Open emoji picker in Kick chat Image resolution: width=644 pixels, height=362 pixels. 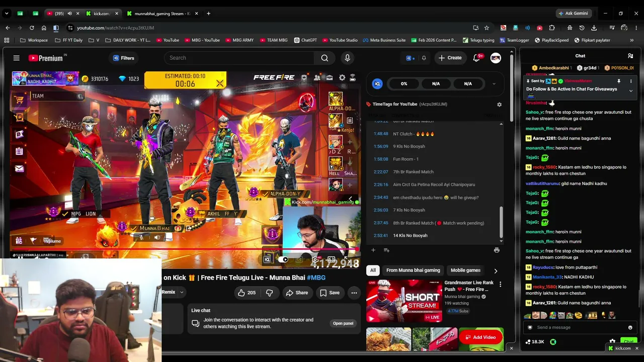[x=630, y=327]
